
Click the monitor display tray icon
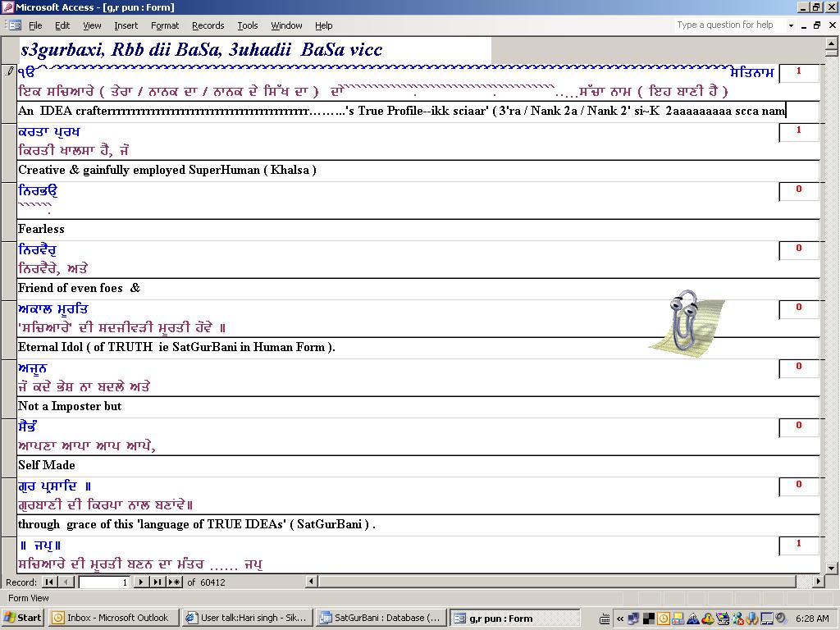[x=767, y=619]
